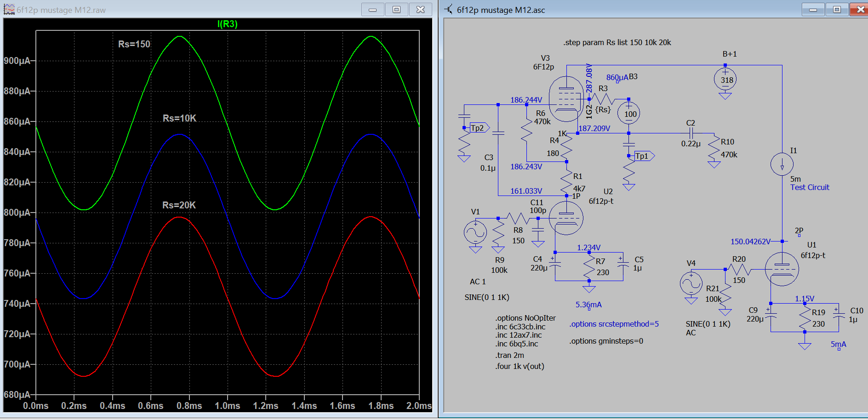Select resistor R20 150 symbol
The width and height of the screenshot is (868, 420).
(x=739, y=269)
